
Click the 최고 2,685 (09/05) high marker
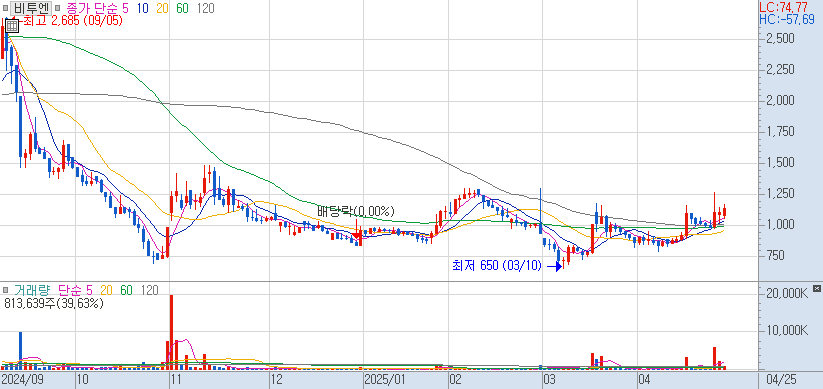(73, 21)
